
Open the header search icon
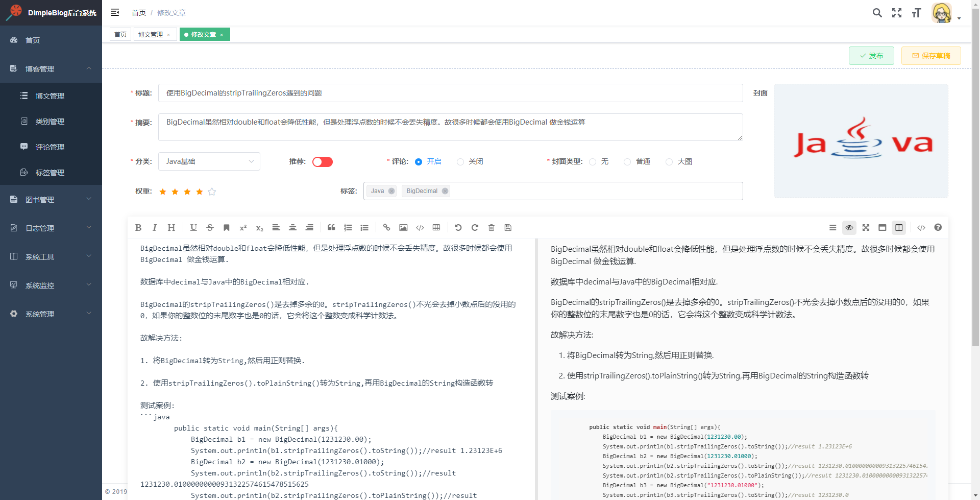[x=877, y=13]
